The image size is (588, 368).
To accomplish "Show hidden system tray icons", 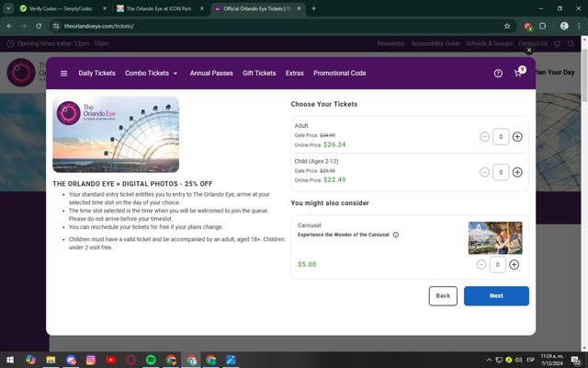I will click(x=489, y=360).
